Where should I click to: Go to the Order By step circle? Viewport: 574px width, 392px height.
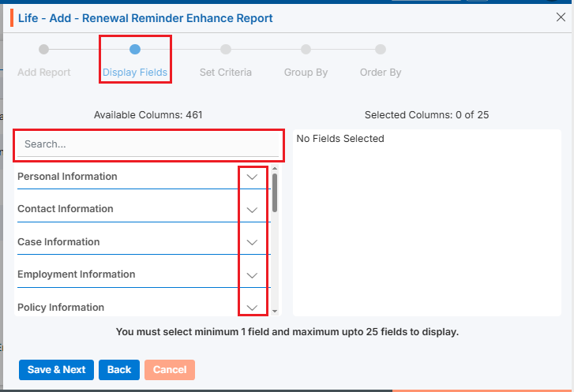381,49
